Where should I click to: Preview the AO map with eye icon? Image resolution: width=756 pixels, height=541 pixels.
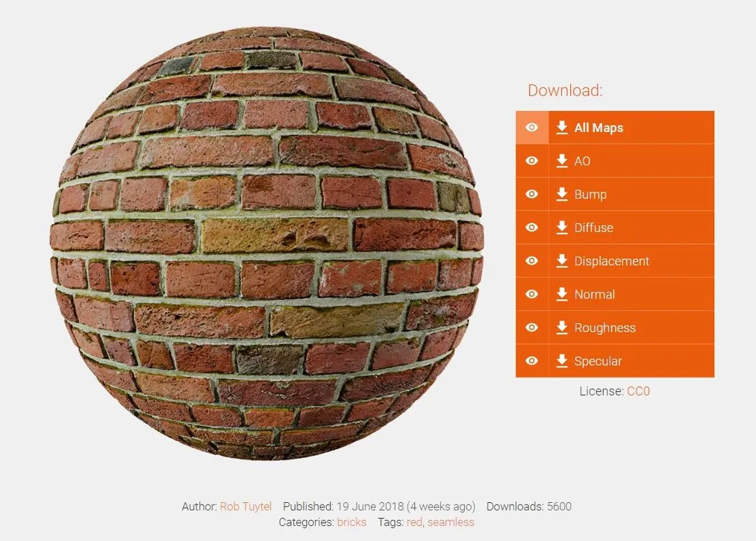pyautogui.click(x=532, y=160)
